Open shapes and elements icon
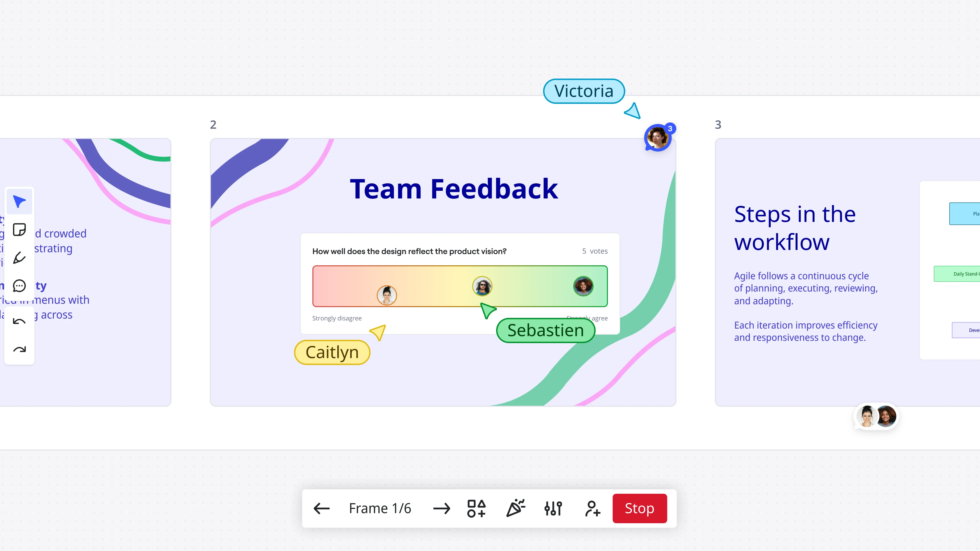The image size is (980, 551). click(476, 508)
